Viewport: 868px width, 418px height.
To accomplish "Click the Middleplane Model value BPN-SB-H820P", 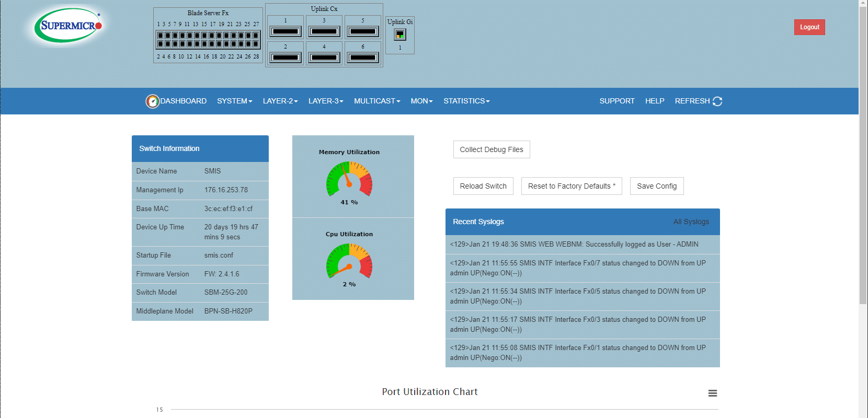I will coord(229,311).
